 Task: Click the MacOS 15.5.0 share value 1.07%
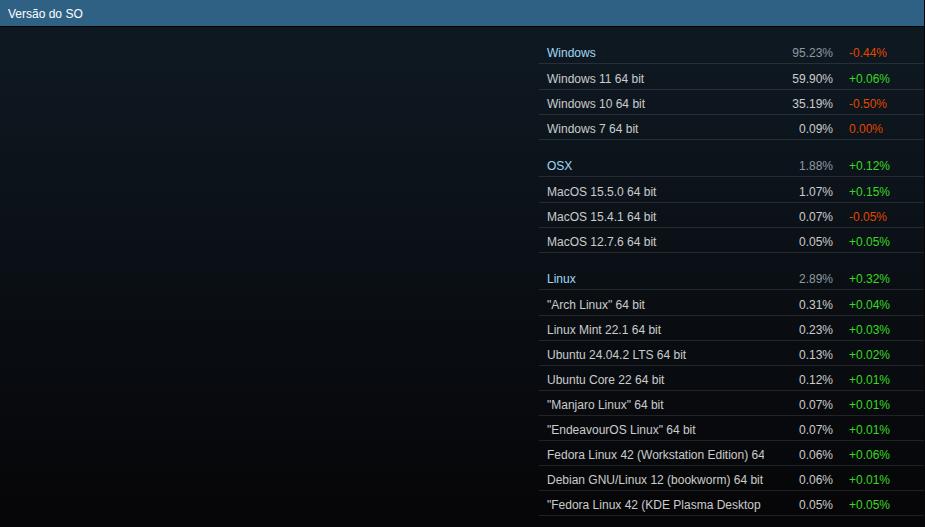pos(816,192)
